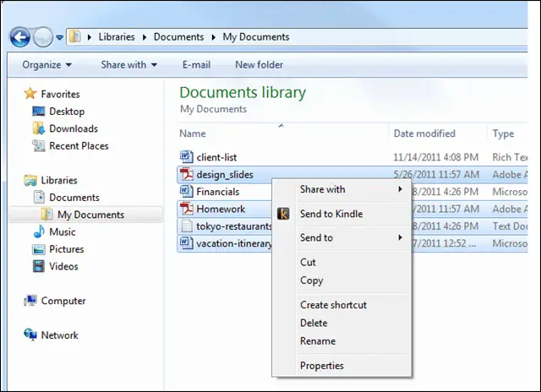Choose Send to Kindle in context menu
Viewport: 541px width, 392px height.
click(342, 214)
